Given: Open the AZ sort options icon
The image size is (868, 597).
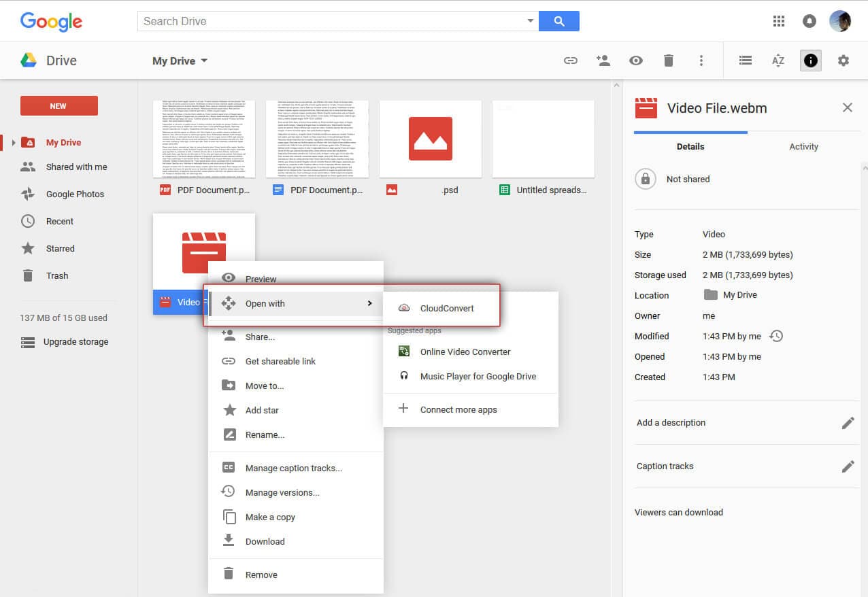Looking at the screenshot, I should (778, 61).
